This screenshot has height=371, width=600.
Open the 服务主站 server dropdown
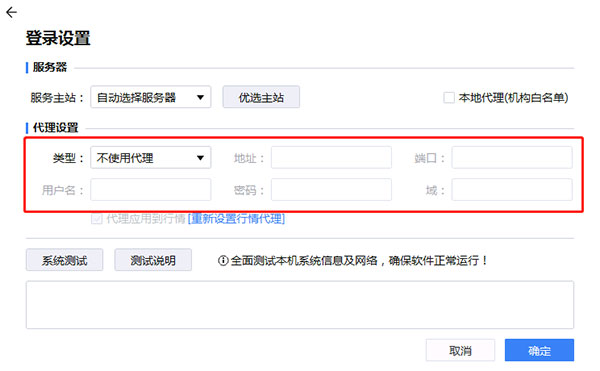150,97
